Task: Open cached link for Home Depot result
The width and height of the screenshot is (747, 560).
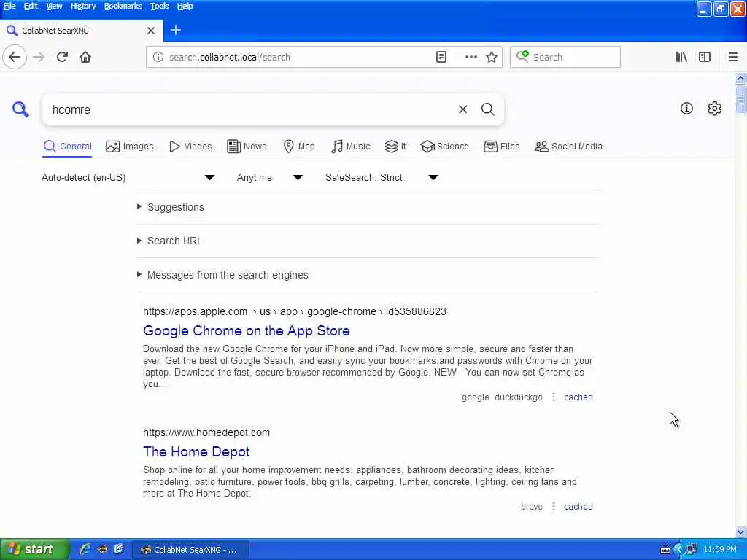Action: point(578,507)
